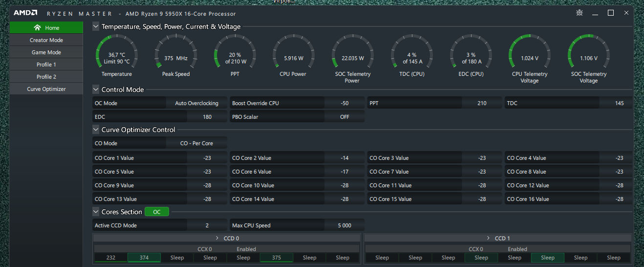Open Profile 1 in sidebar
The image size is (644, 267).
[46, 65]
